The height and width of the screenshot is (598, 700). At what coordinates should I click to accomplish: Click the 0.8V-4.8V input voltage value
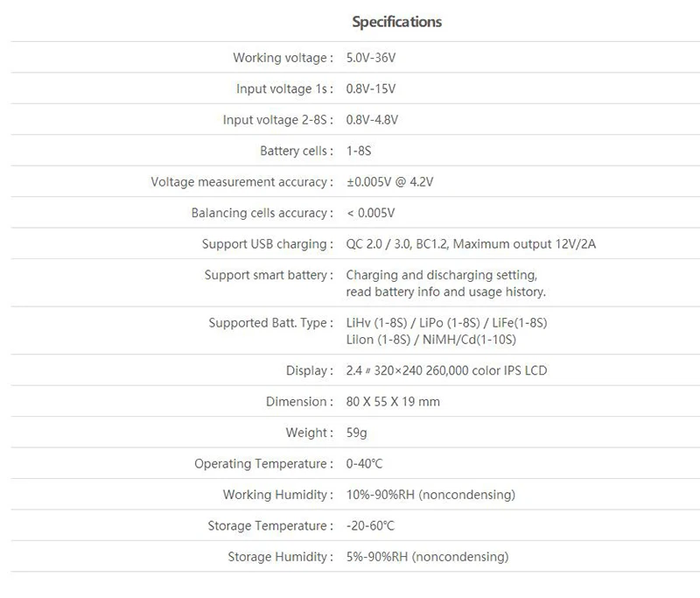pyautogui.click(x=372, y=120)
